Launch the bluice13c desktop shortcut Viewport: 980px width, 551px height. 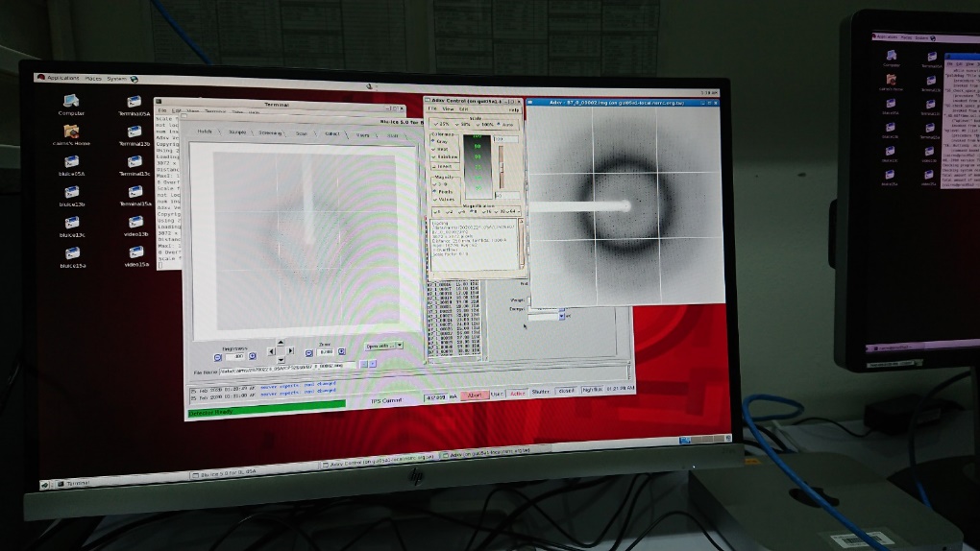pyautogui.click(x=72, y=222)
